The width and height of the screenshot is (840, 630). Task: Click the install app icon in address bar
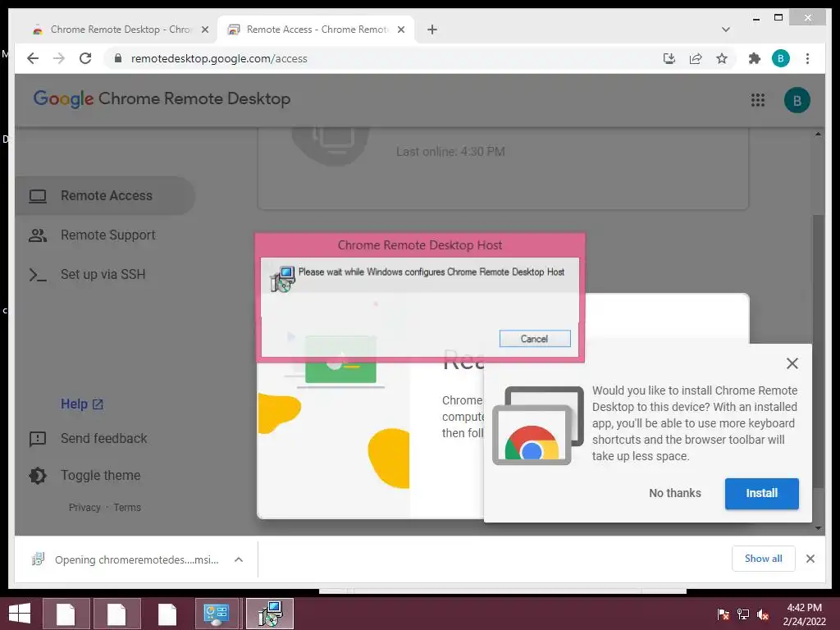[x=669, y=58]
